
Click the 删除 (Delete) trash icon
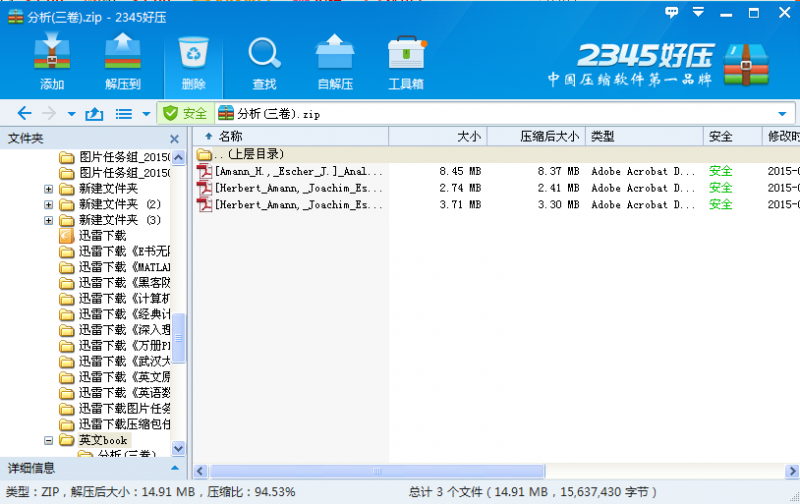pos(193,53)
